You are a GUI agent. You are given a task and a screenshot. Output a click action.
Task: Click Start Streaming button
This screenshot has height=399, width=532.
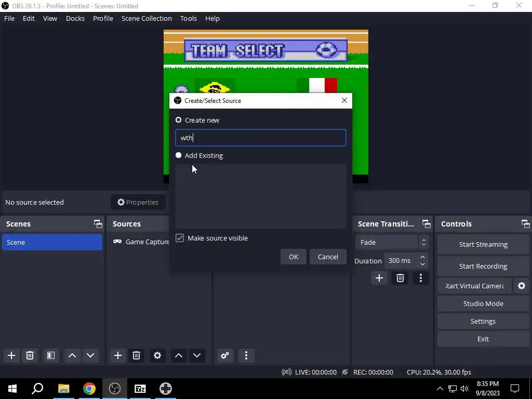[x=483, y=244]
